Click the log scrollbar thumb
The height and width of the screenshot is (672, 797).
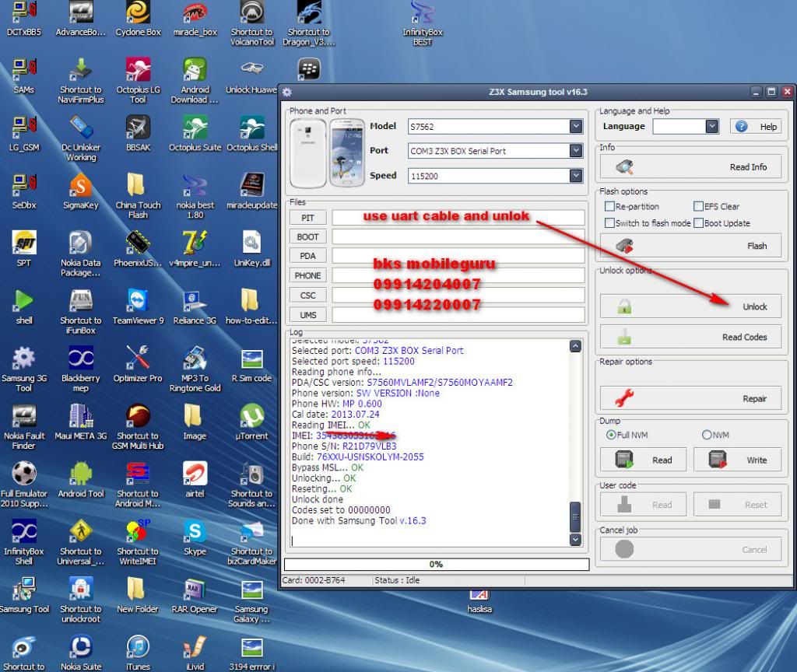coord(575,516)
